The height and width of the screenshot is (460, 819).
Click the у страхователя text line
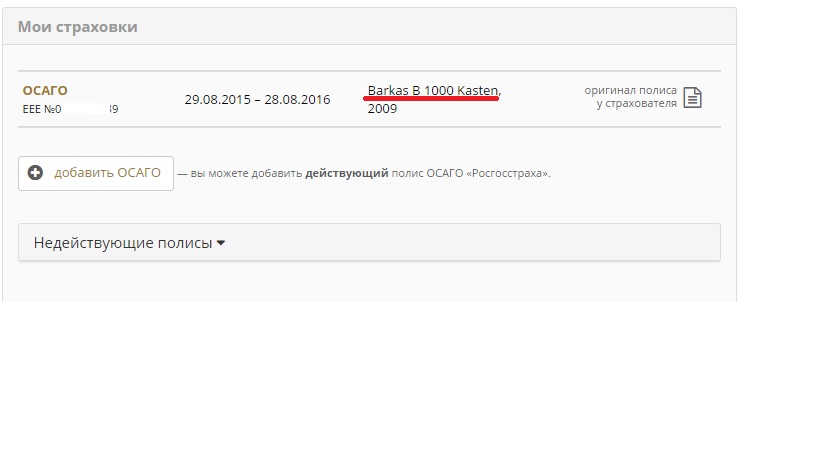(x=636, y=103)
